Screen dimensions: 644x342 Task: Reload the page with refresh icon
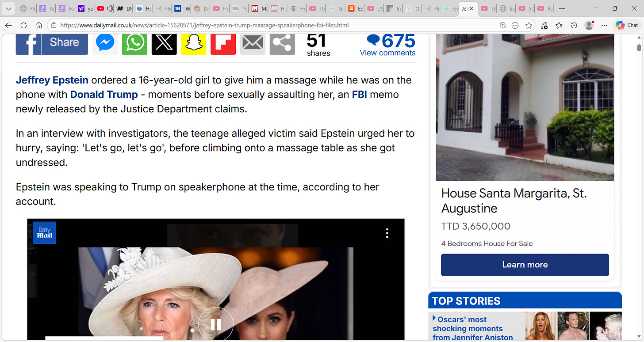pos(24,25)
